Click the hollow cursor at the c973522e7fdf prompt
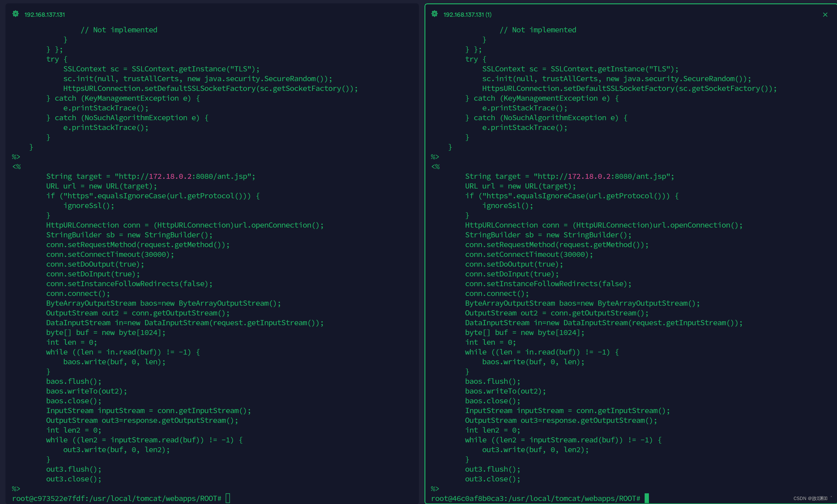 point(227,498)
